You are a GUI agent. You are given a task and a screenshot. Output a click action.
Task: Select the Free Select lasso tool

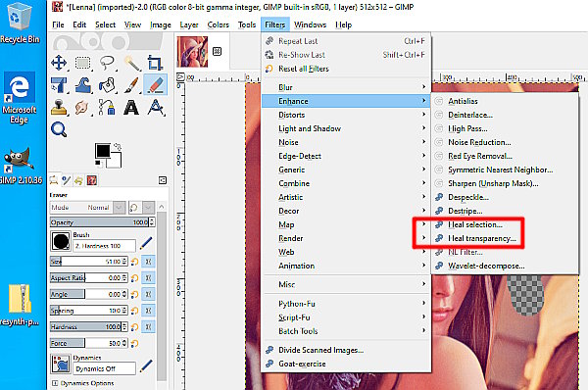click(x=107, y=63)
